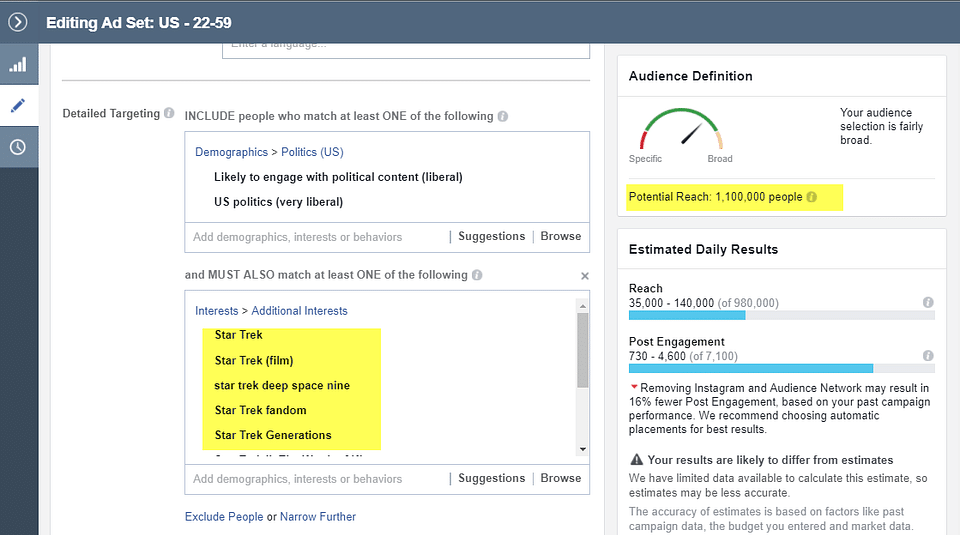The image size is (960, 535).
Task: Show Potential Reach info icon
Action: 812,197
